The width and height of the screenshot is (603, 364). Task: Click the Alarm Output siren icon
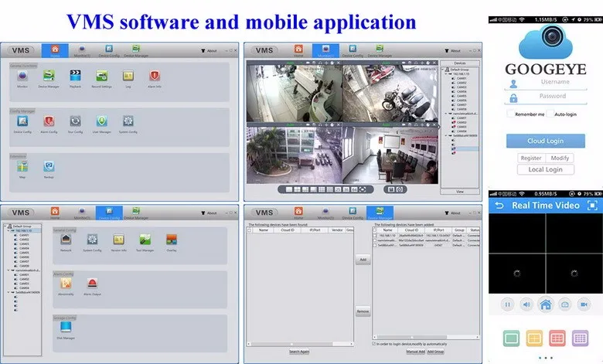pyautogui.click(x=92, y=284)
